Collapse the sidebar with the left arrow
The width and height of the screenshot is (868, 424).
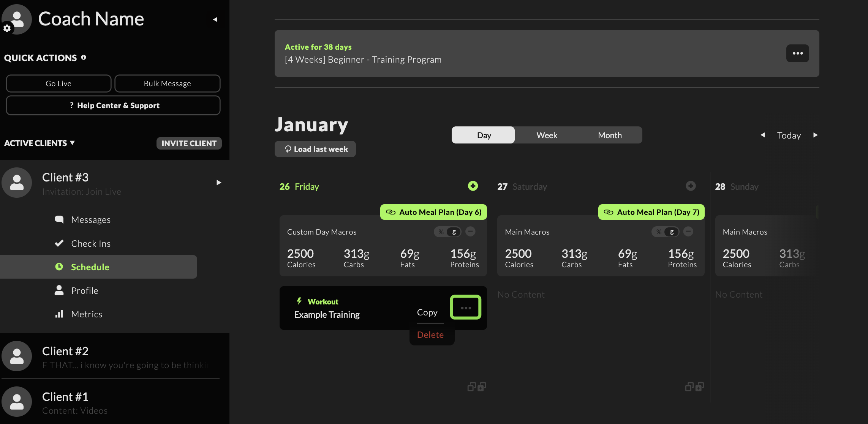(x=215, y=19)
